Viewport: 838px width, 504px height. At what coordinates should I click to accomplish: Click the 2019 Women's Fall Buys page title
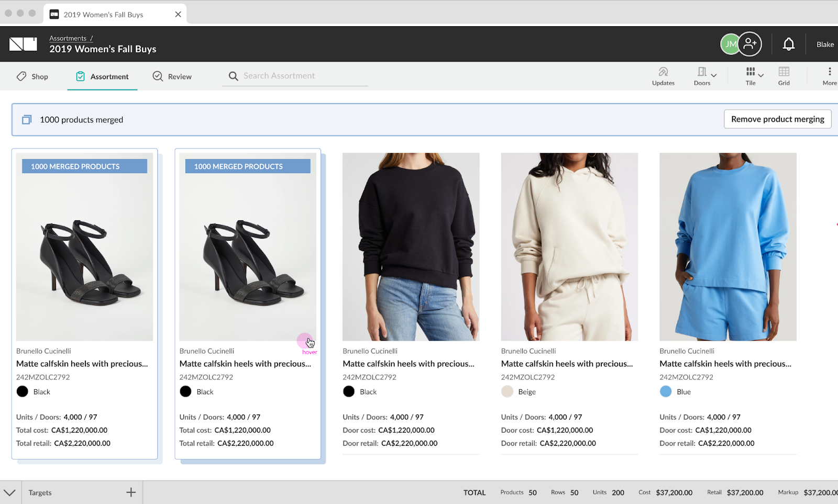pos(103,49)
